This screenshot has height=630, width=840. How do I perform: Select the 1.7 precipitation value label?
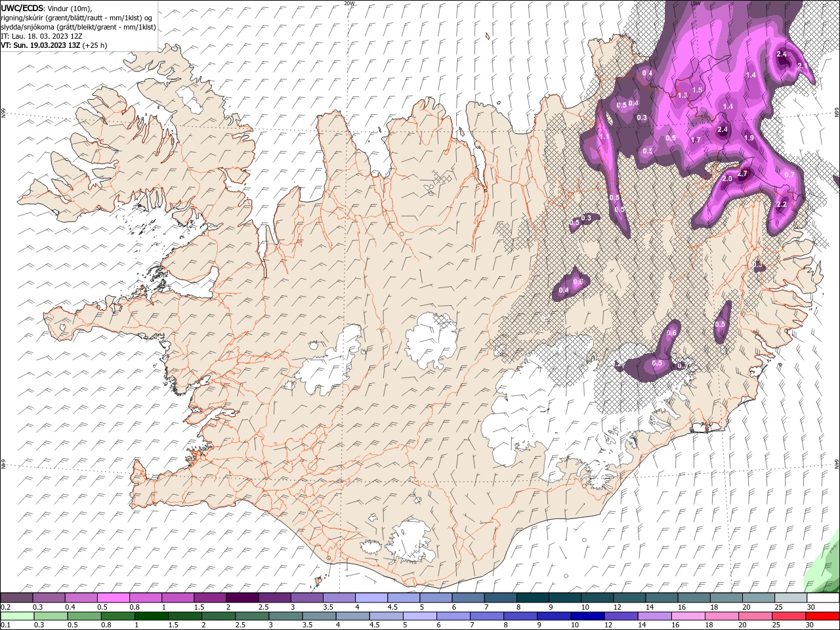coord(696,140)
